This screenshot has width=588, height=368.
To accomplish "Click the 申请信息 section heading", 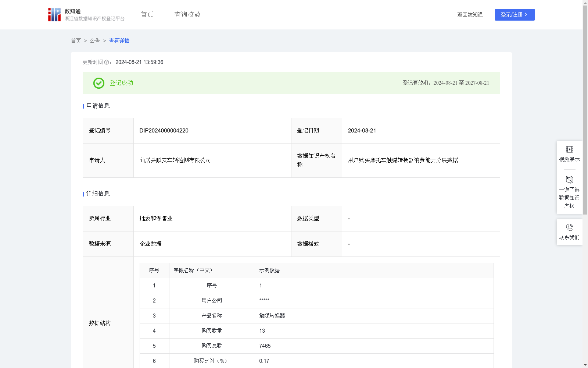I will click(98, 106).
